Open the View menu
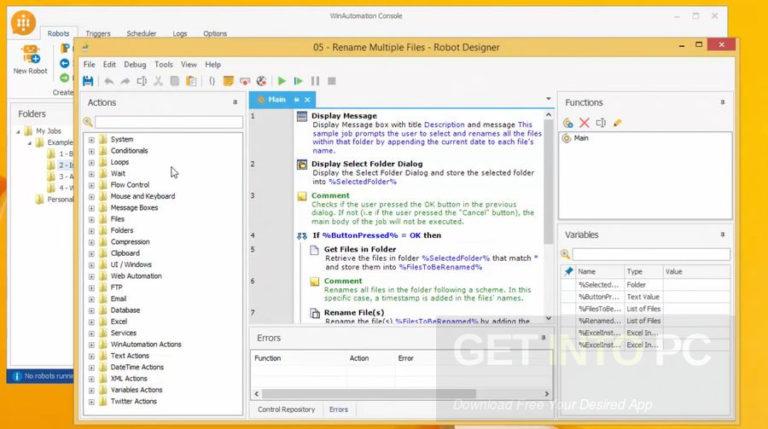The width and height of the screenshot is (768, 429). click(189, 65)
